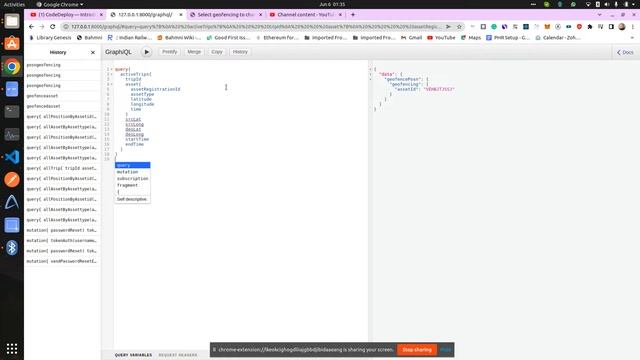The width and height of the screenshot is (640, 360).
Task: Open the Docs explorer panel
Action: pos(625,52)
